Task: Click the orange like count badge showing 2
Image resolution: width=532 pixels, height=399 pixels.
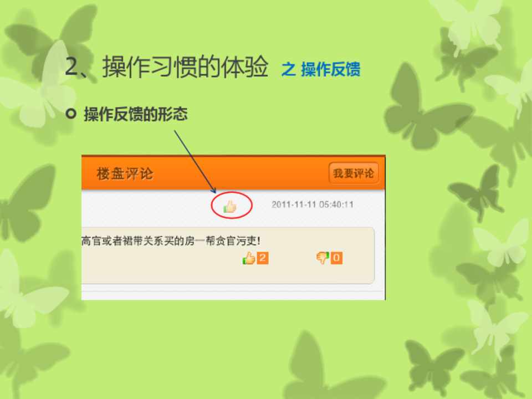Action: [x=263, y=258]
